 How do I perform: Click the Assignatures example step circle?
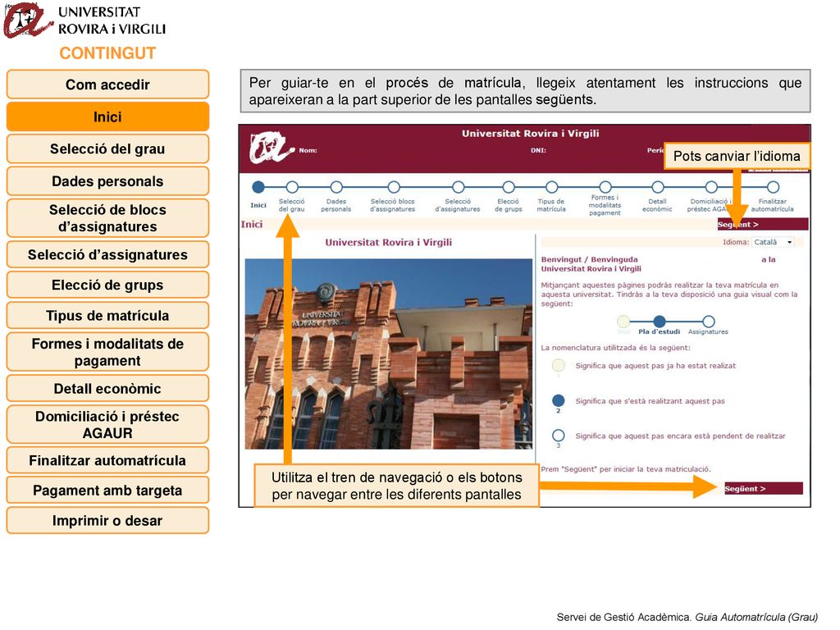tap(708, 321)
